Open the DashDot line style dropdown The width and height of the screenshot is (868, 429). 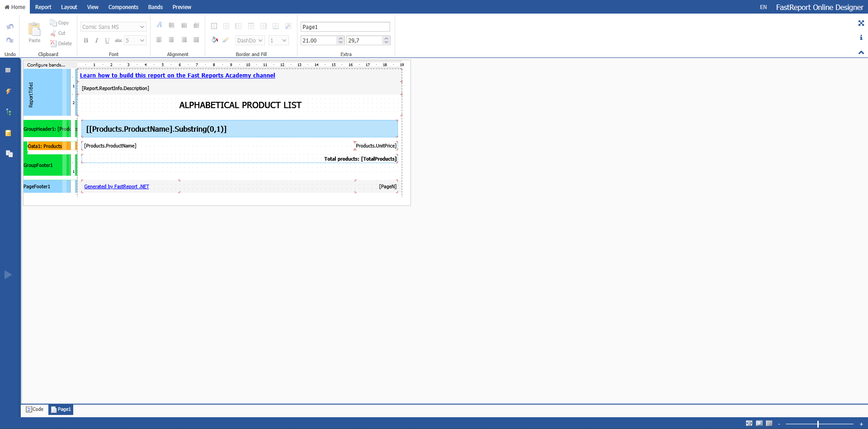[x=250, y=40]
